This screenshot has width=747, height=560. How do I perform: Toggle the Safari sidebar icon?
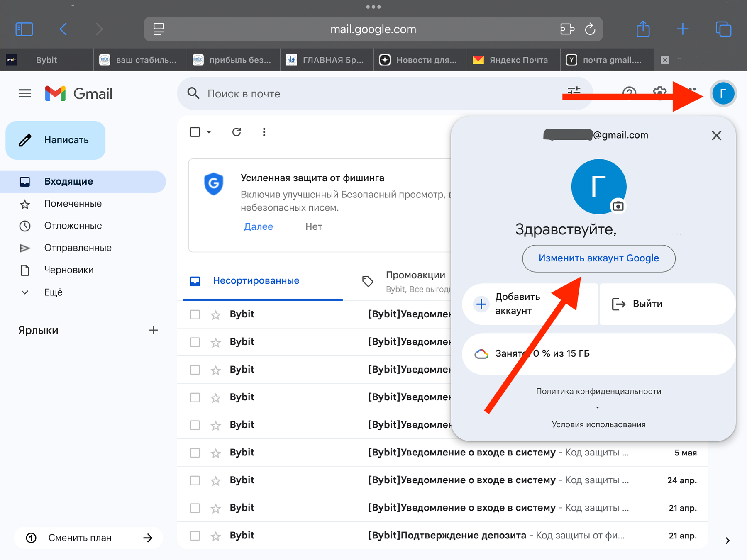[x=24, y=29]
